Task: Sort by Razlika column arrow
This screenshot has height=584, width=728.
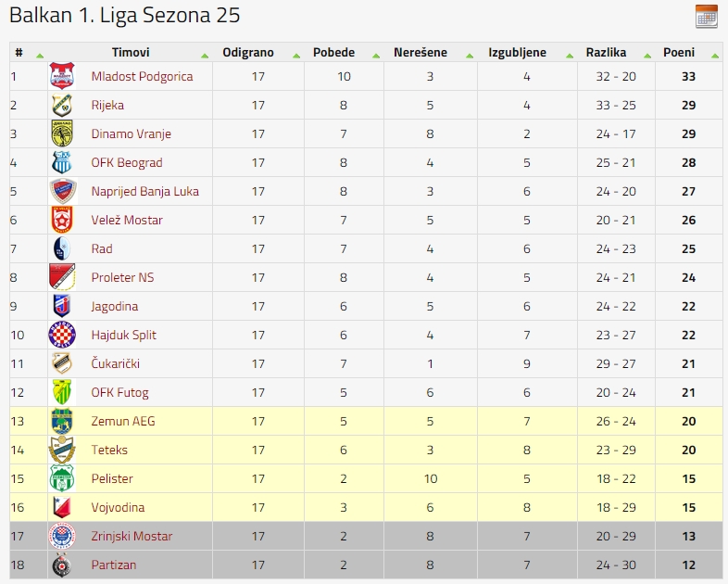Action: [647, 56]
